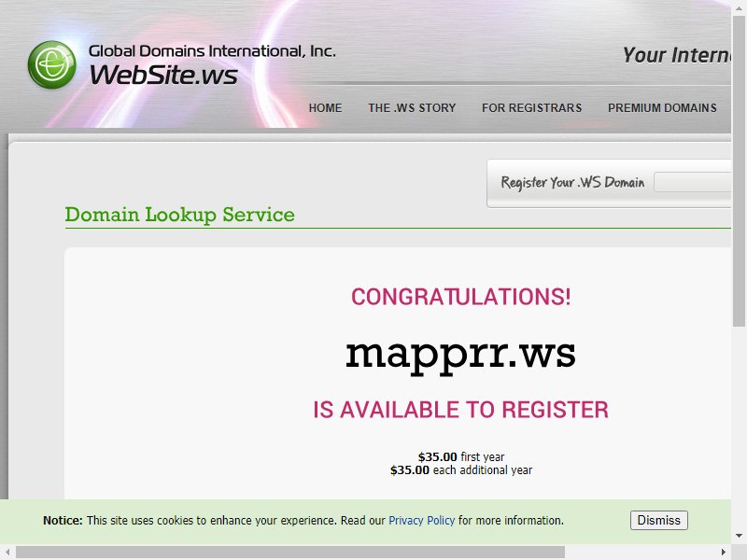Image resolution: width=747 pixels, height=560 pixels.
Task: Click the $35.00 each additional year price
Action: [461, 470]
